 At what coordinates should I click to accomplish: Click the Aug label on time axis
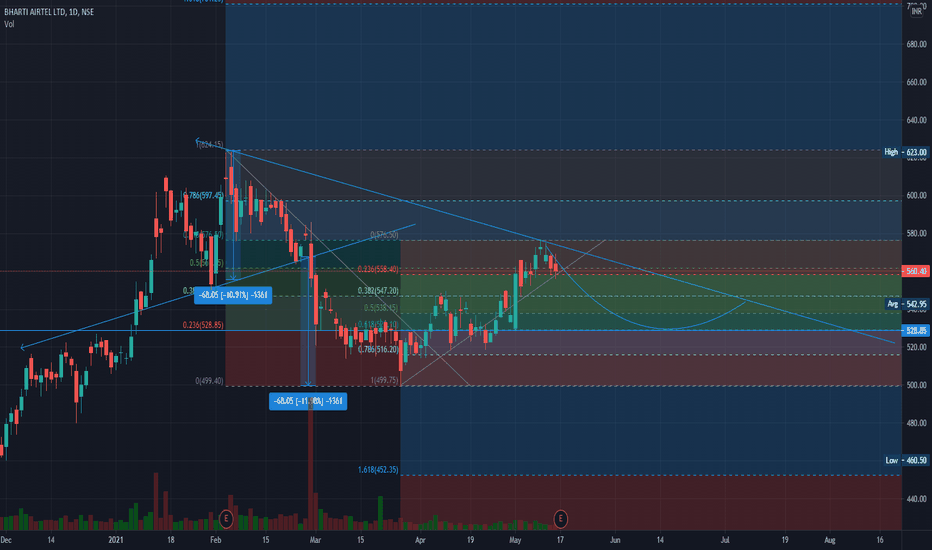coord(830,540)
